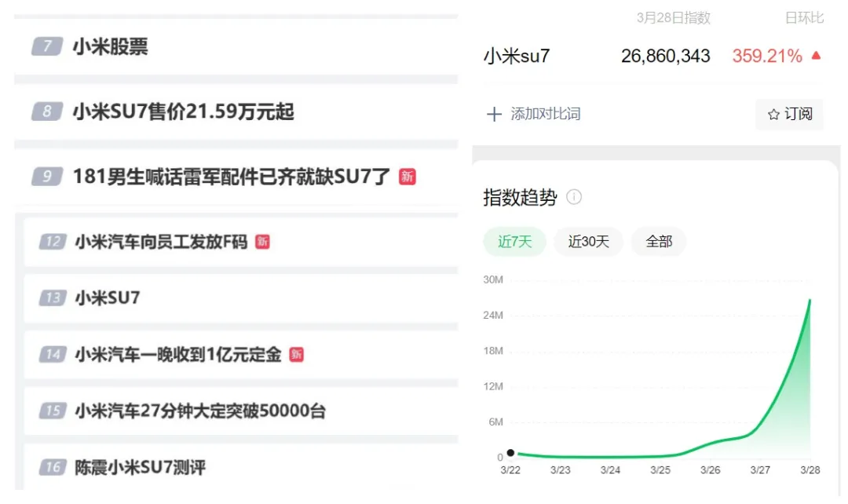The height and width of the screenshot is (504, 848).
Task: Click rank badge number 15
Action: 53,411
